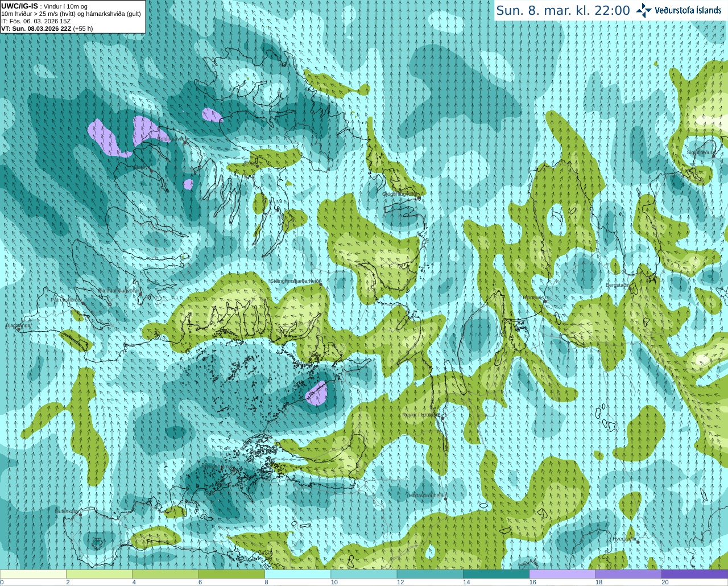Click the Blönduós station label
Image resolution: width=728 pixels, height=586 pixels.
tap(533, 298)
